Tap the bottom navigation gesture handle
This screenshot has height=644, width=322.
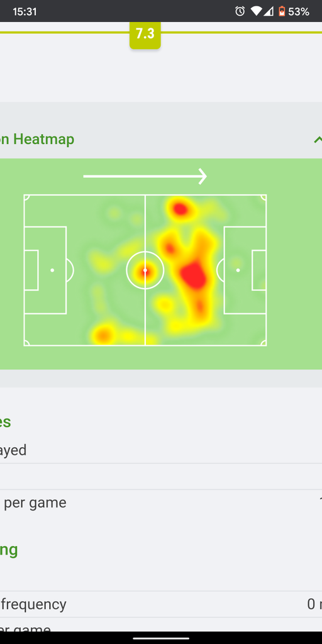[161, 638]
